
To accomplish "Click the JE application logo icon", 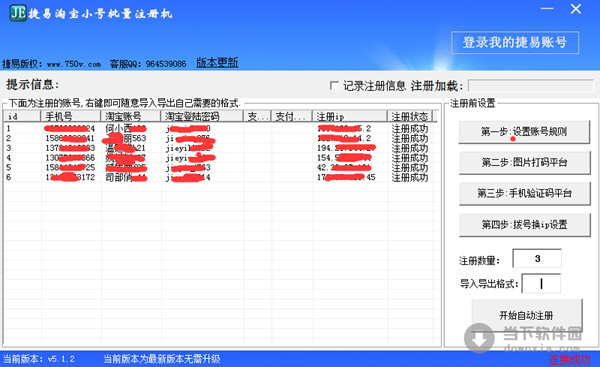I will pos(18,13).
